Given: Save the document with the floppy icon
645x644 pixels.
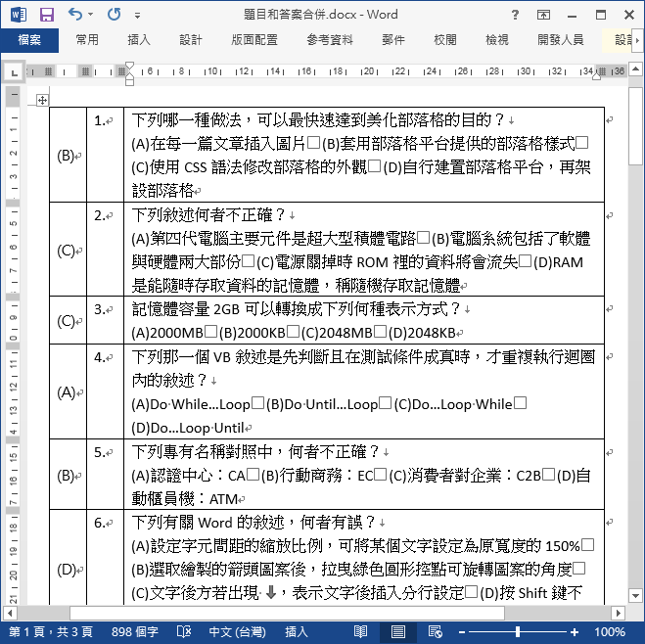Looking at the screenshot, I should coord(47,15).
